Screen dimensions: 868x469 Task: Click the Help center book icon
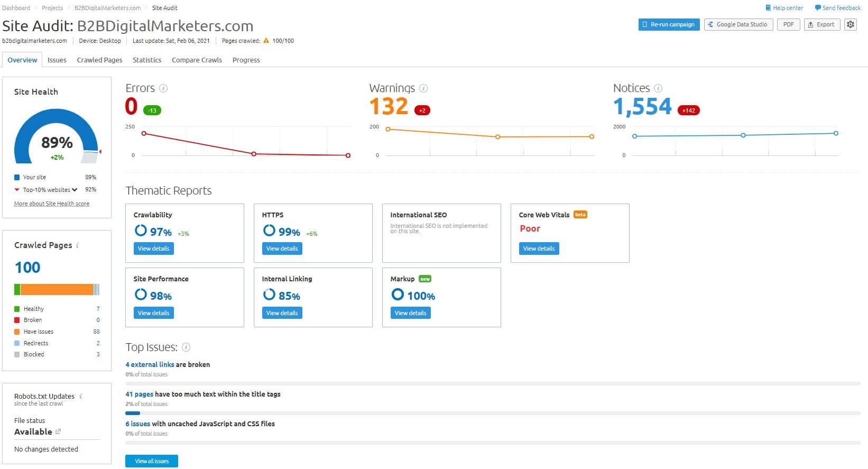(x=768, y=8)
